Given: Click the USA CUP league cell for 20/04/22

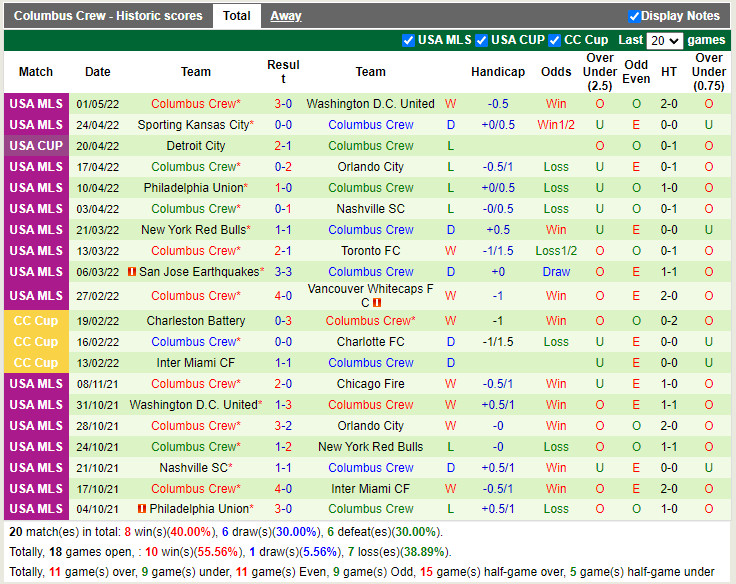Looking at the screenshot, I should click(x=36, y=146).
